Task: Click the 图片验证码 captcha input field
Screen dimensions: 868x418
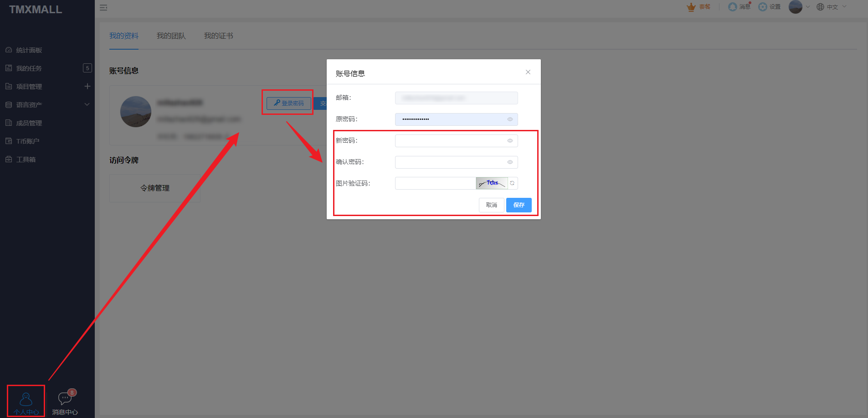Action: (x=435, y=183)
